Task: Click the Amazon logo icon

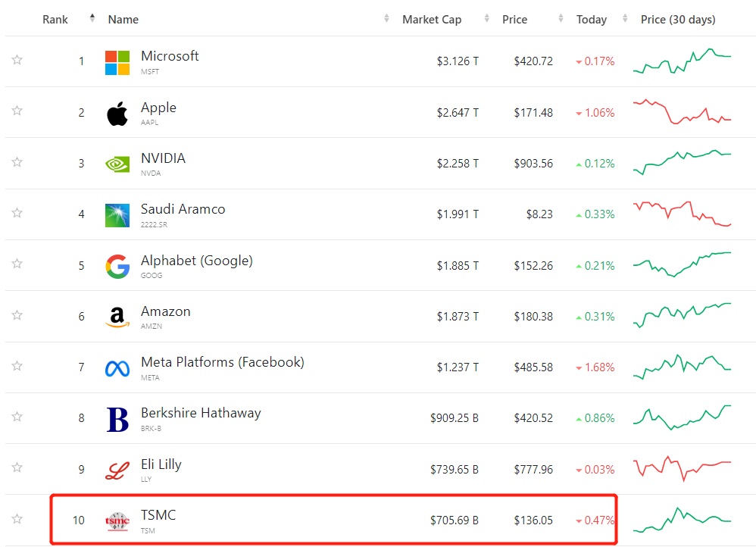Action: click(117, 317)
